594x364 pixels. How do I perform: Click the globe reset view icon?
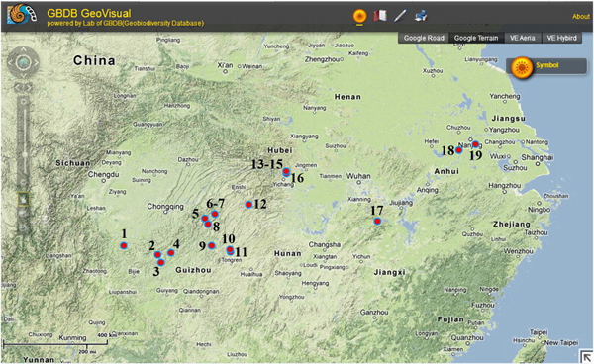pyautogui.click(x=23, y=62)
